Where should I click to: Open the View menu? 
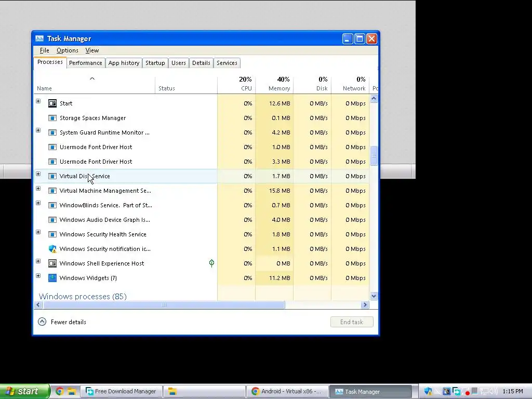[x=92, y=50]
